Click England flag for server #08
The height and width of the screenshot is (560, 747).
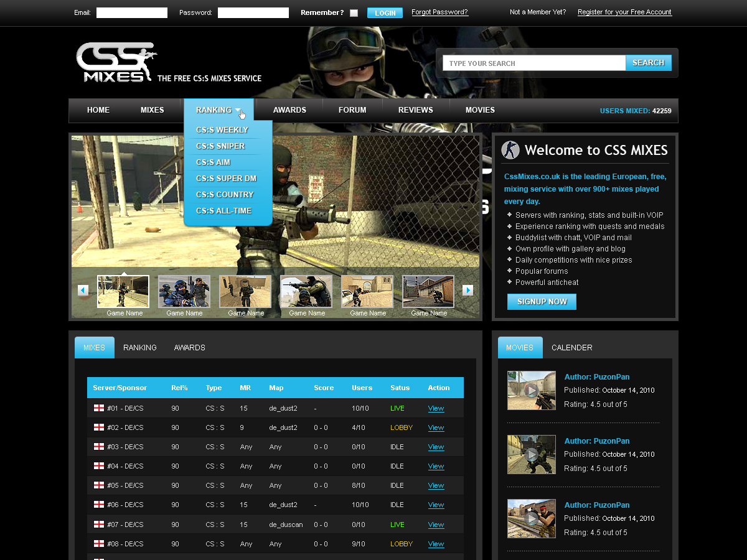[99, 544]
